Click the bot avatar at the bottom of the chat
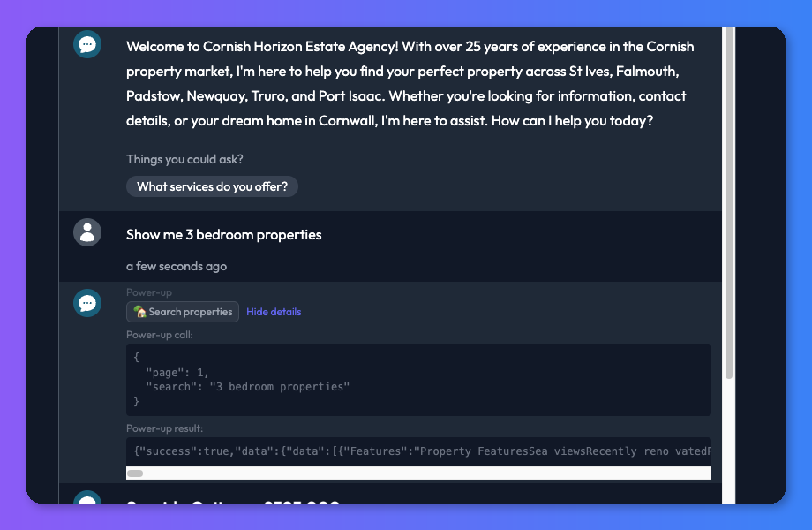 86,503
